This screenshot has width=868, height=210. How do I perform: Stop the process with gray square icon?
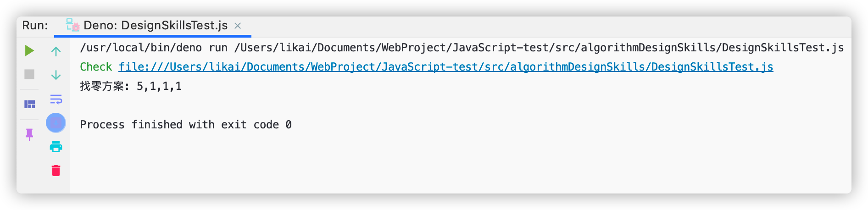point(29,74)
